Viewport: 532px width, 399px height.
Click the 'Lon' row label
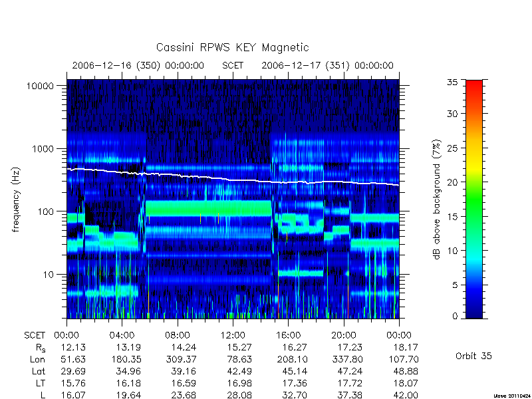(37, 359)
